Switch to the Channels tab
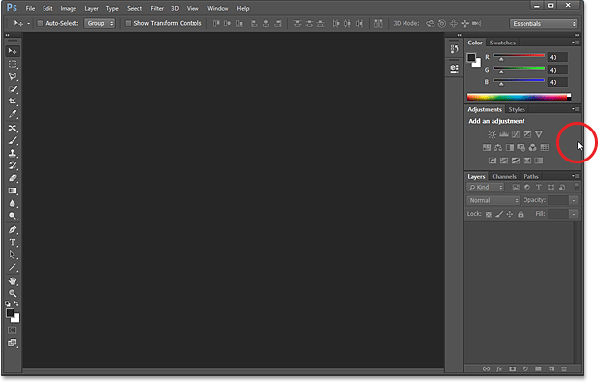Screen dimensions: 600x382 [504, 176]
